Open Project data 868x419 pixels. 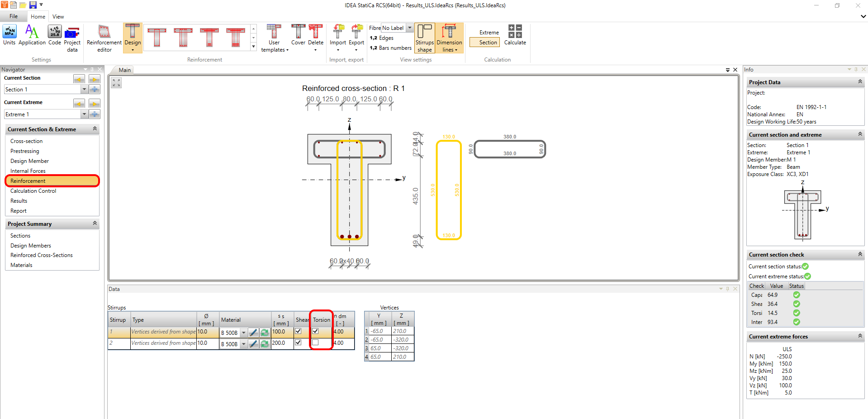point(72,38)
